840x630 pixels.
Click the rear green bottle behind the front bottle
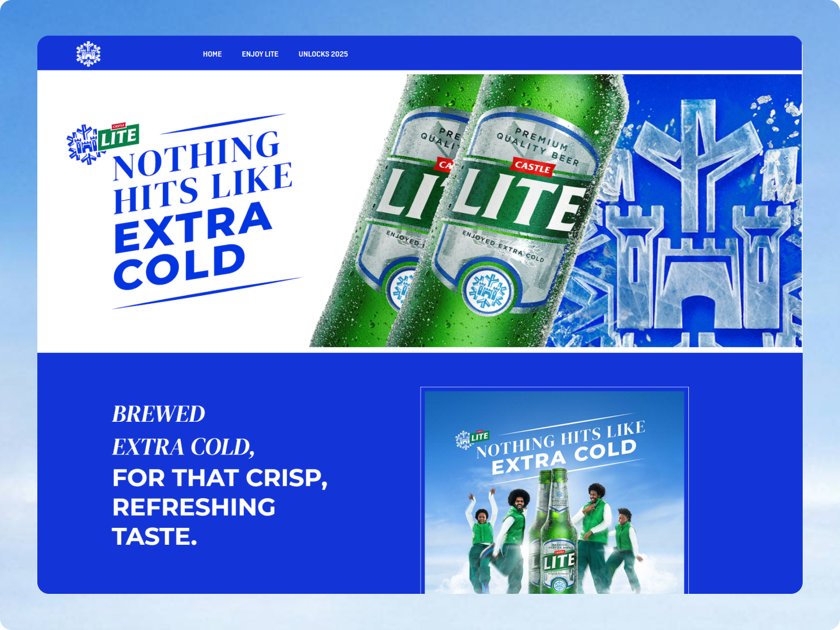[379, 233]
